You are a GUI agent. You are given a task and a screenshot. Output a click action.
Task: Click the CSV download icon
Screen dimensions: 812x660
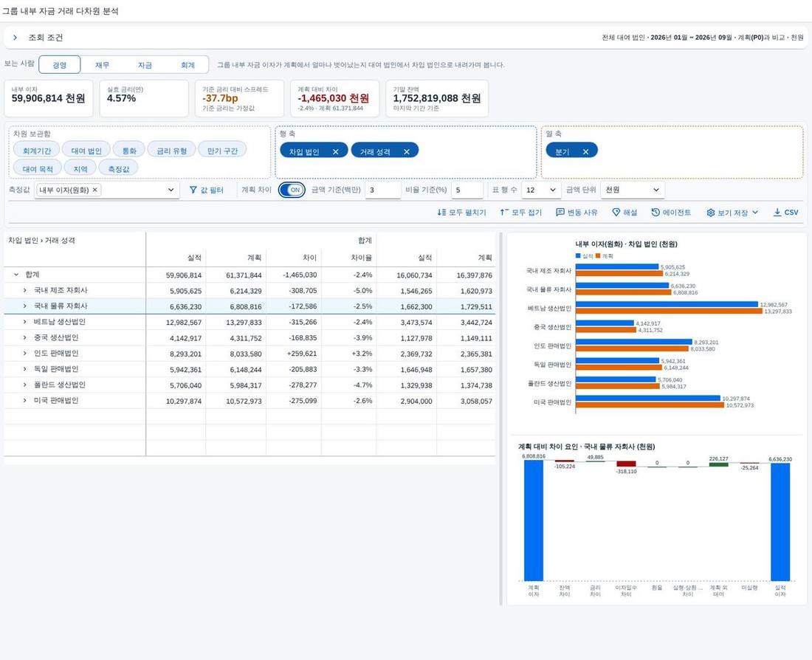(x=777, y=213)
